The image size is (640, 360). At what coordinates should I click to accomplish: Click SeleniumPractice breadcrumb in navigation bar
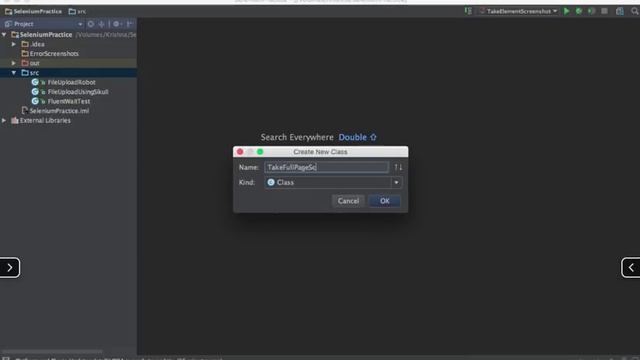point(33,11)
